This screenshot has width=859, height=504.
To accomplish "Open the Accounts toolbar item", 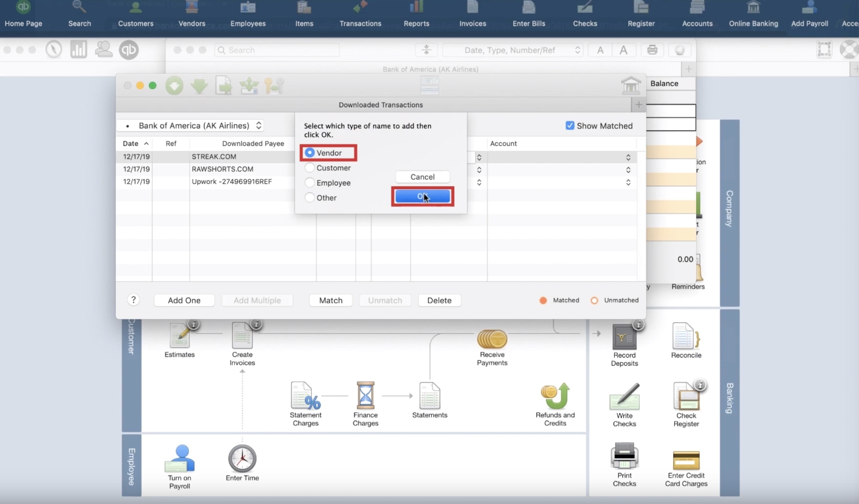I will [697, 14].
